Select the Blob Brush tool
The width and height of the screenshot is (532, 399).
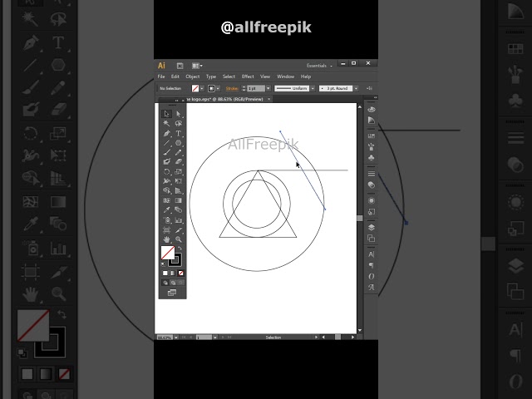[x=166, y=162]
